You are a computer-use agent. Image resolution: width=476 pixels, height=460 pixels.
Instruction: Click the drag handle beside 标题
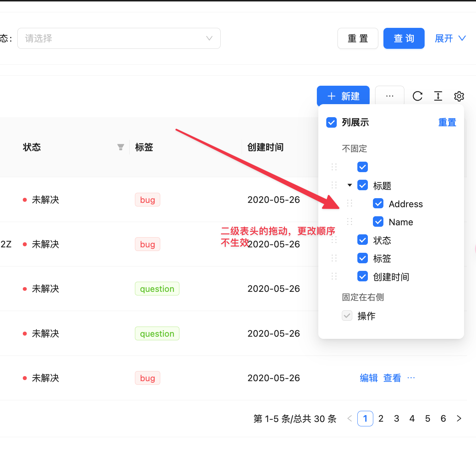(x=333, y=185)
